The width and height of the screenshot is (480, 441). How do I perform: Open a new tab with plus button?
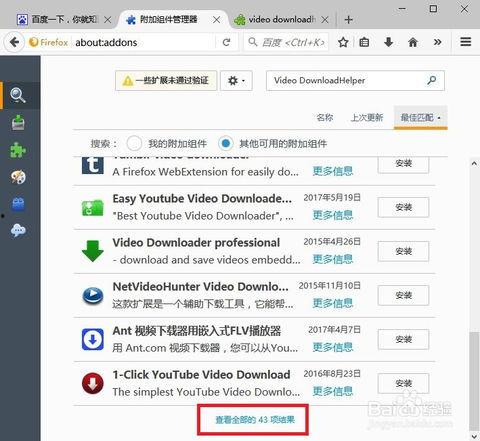(x=348, y=20)
